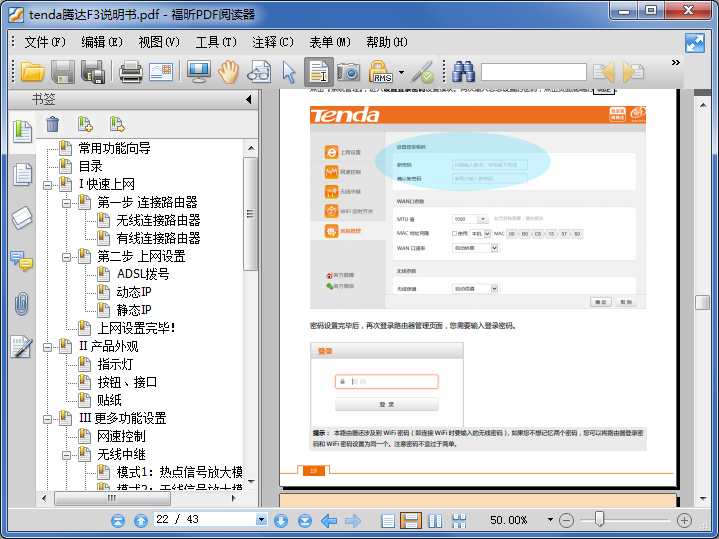Print the document with printer icon
Viewport: 719px width, 539px height.
(131, 72)
